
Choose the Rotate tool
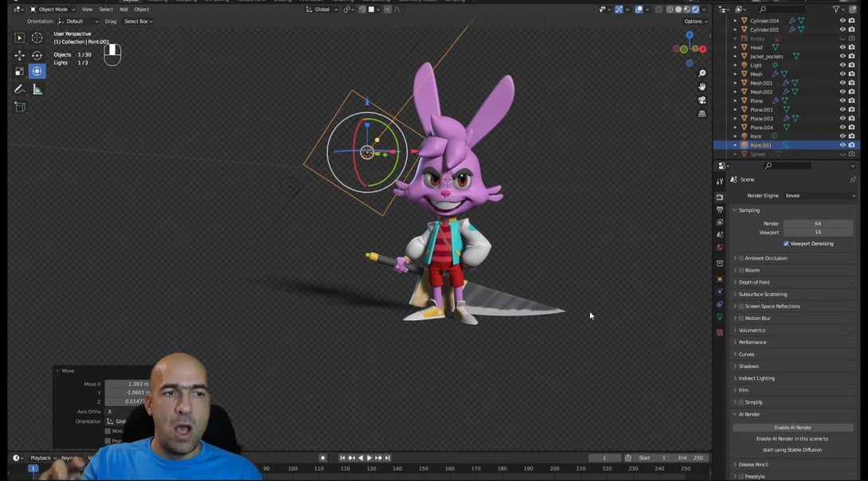pos(37,56)
